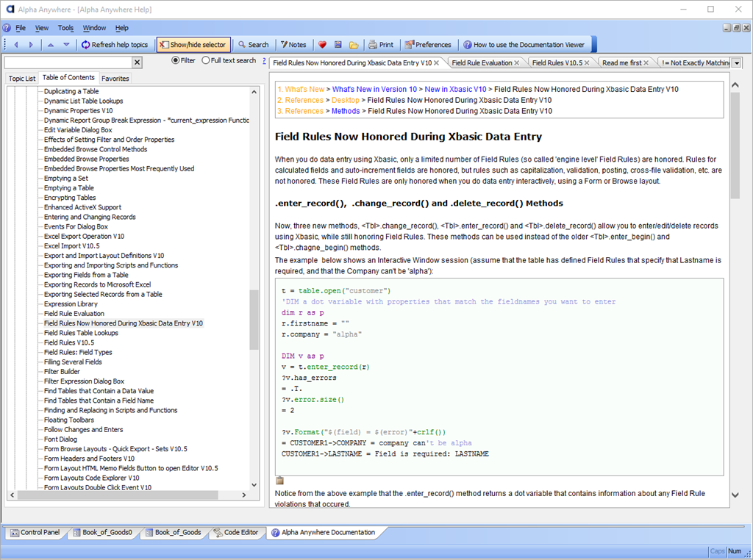Screen dimensions: 753x560
Task: Select the Full text search radio button
Action: pyautogui.click(x=206, y=60)
